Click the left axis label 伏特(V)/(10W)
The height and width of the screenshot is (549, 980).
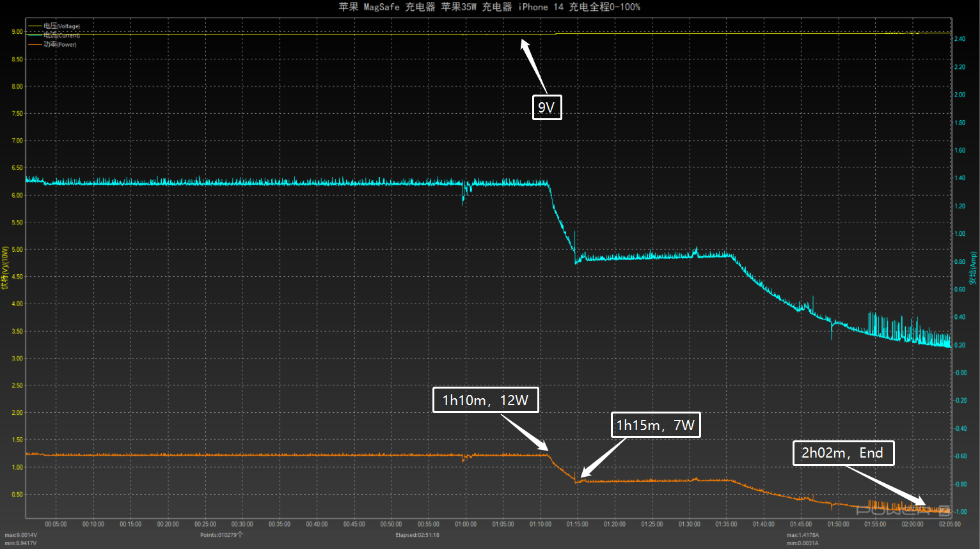(5, 268)
